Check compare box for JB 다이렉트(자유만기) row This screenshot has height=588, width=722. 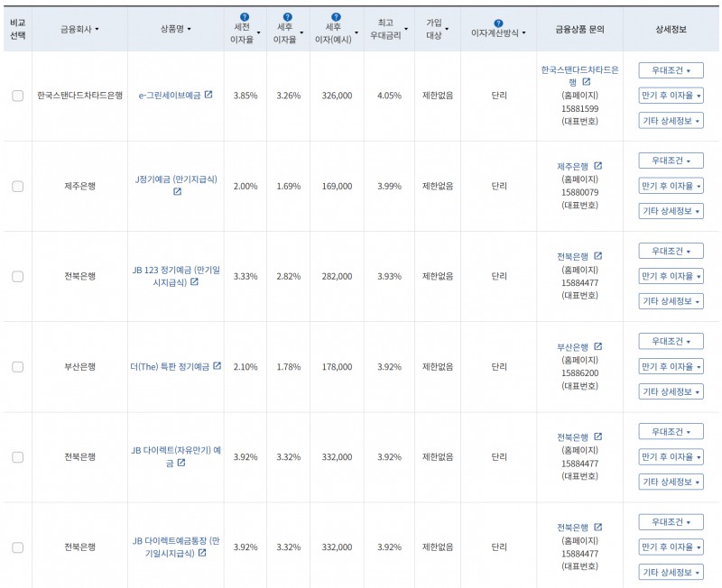17,457
